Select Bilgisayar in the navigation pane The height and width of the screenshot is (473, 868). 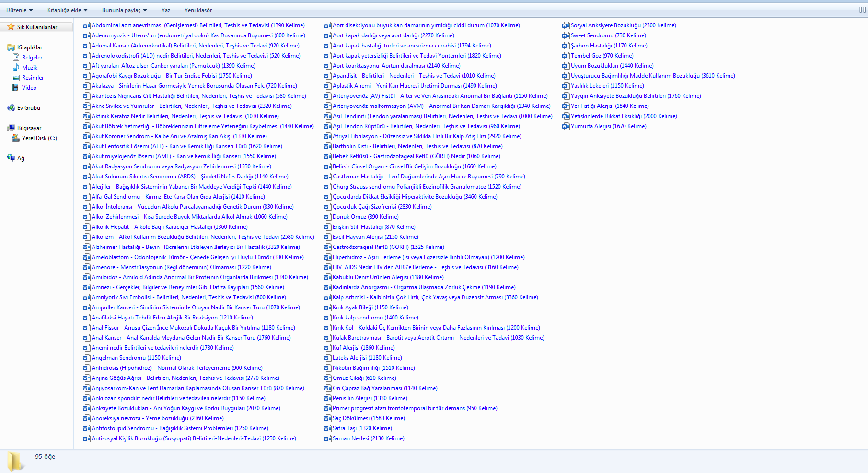coord(29,128)
